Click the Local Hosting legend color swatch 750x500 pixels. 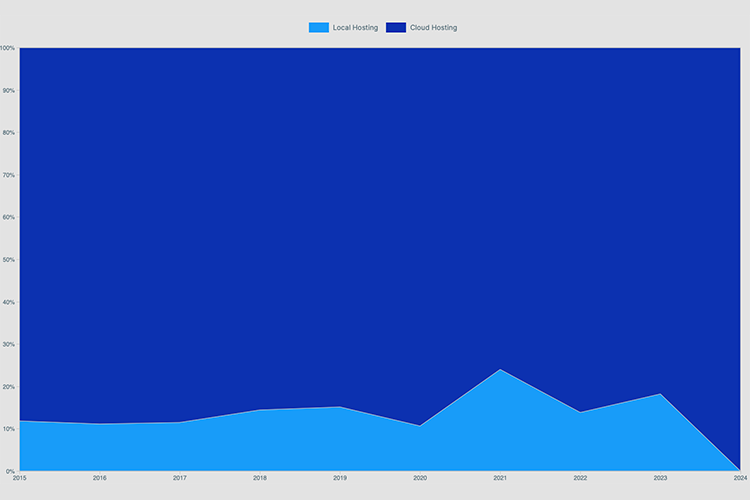pyautogui.click(x=319, y=28)
